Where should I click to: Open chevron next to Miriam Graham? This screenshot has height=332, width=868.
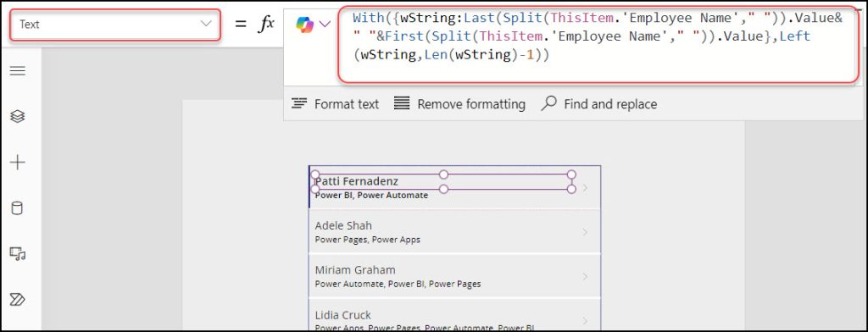tap(585, 277)
